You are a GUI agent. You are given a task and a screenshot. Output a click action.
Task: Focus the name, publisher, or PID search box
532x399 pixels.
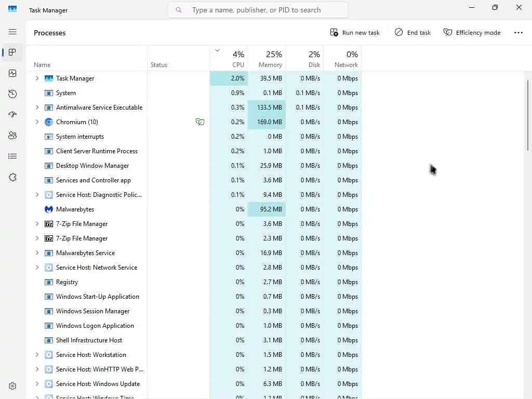click(258, 10)
